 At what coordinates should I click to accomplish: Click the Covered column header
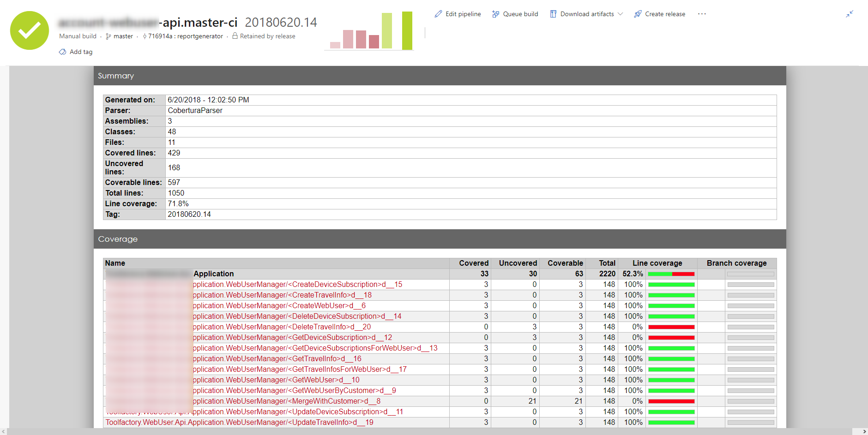pyautogui.click(x=473, y=263)
